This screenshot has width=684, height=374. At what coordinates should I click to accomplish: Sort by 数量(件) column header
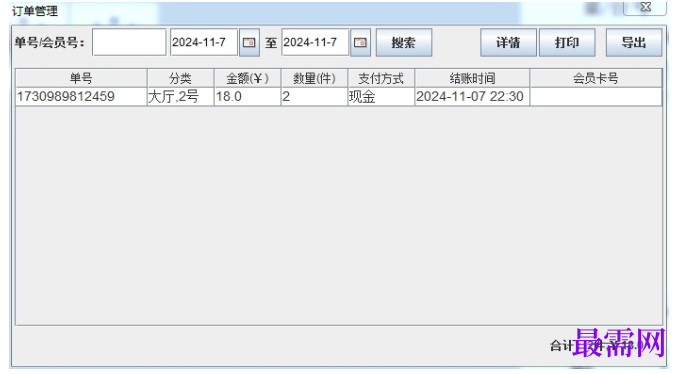point(314,78)
